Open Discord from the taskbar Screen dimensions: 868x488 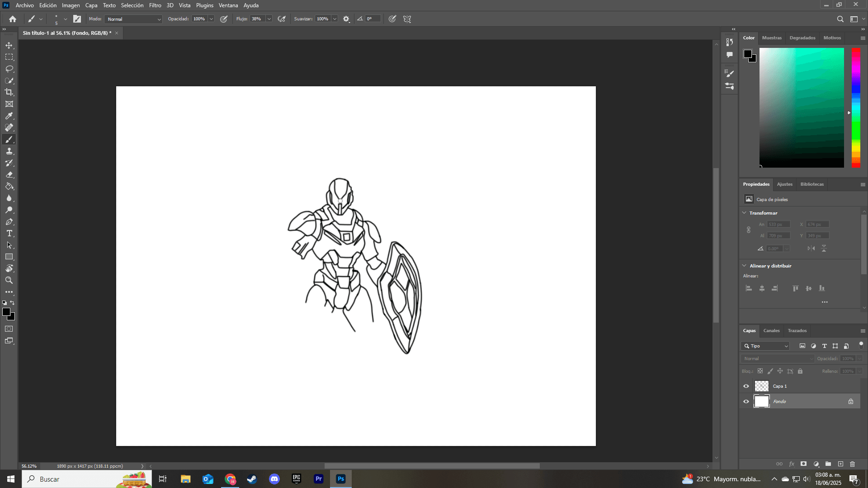tap(274, 479)
